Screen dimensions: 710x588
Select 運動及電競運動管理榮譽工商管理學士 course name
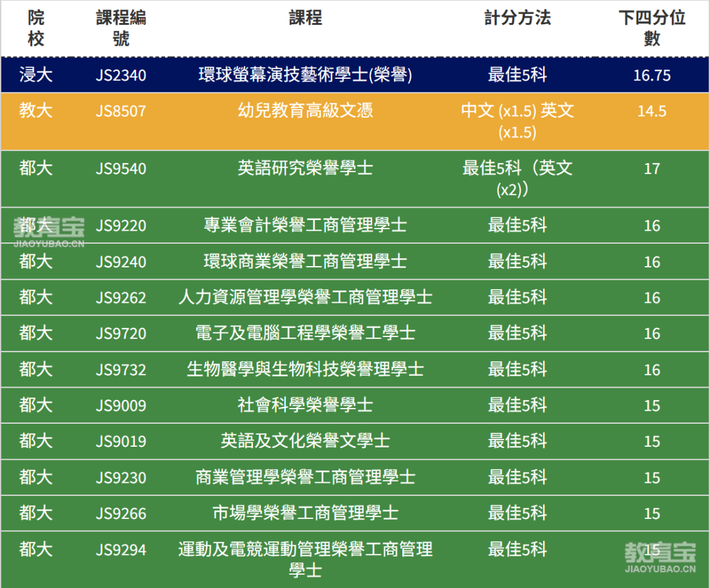pyautogui.click(x=305, y=560)
